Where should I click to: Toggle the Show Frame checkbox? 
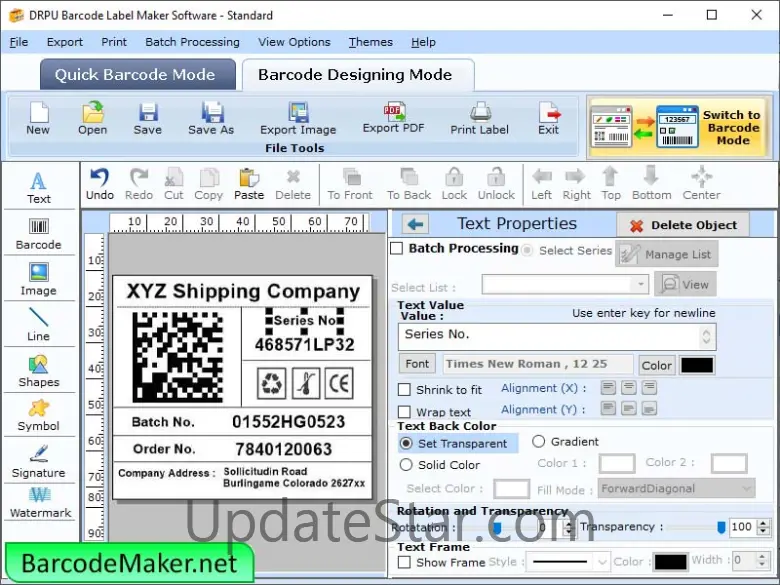coord(404,562)
